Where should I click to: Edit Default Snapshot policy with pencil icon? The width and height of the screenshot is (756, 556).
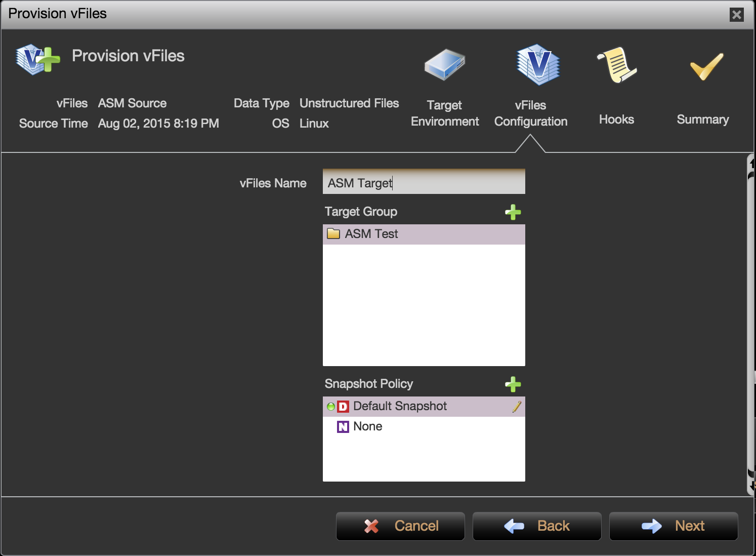click(516, 407)
